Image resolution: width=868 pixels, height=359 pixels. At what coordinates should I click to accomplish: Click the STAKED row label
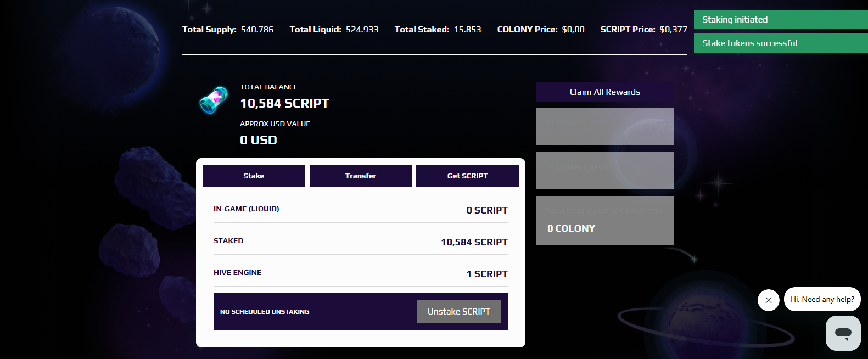[228, 240]
